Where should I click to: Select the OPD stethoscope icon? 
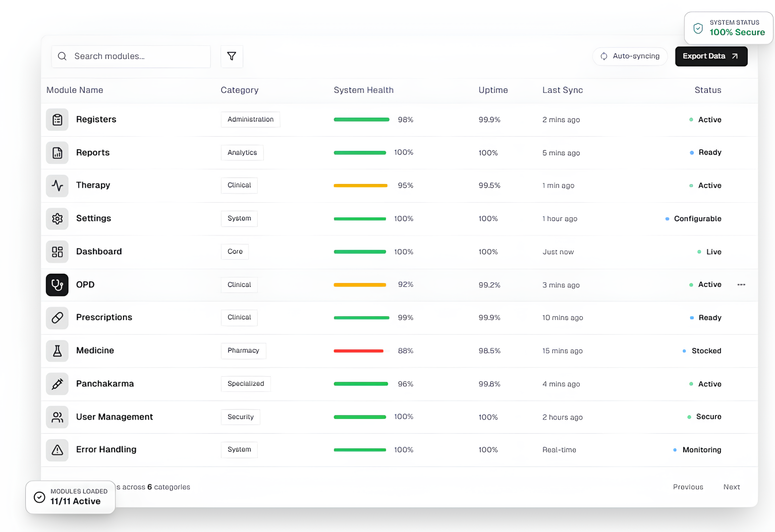pyautogui.click(x=57, y=285)
